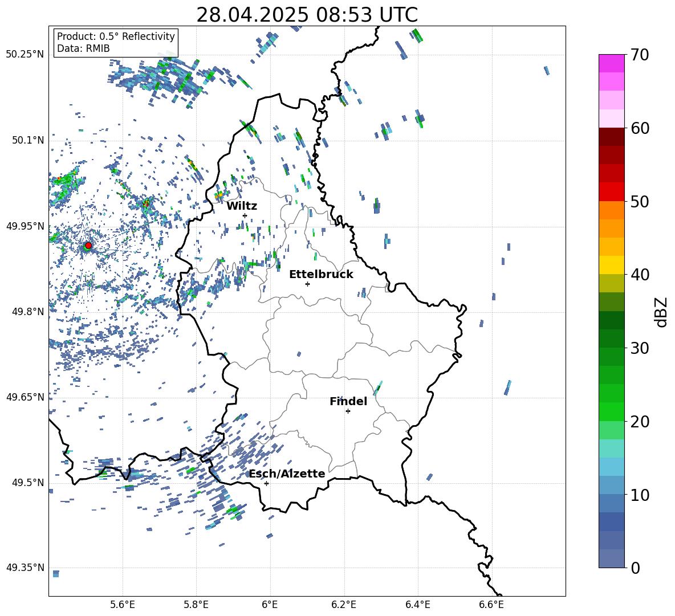The width and height of the screenshot is (675, 616).
Task: Click the 49.8°N latitude label
Action: (27, 312)
